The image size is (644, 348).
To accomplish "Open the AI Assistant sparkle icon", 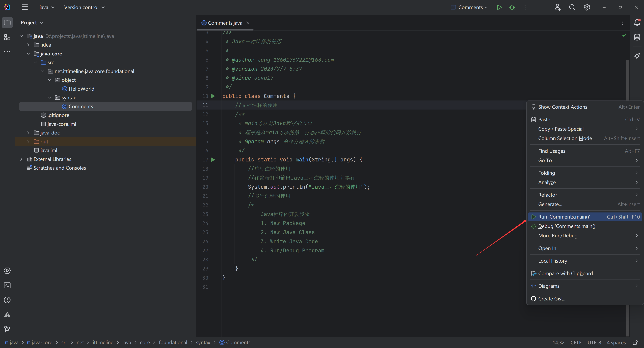I will point(637,56).
